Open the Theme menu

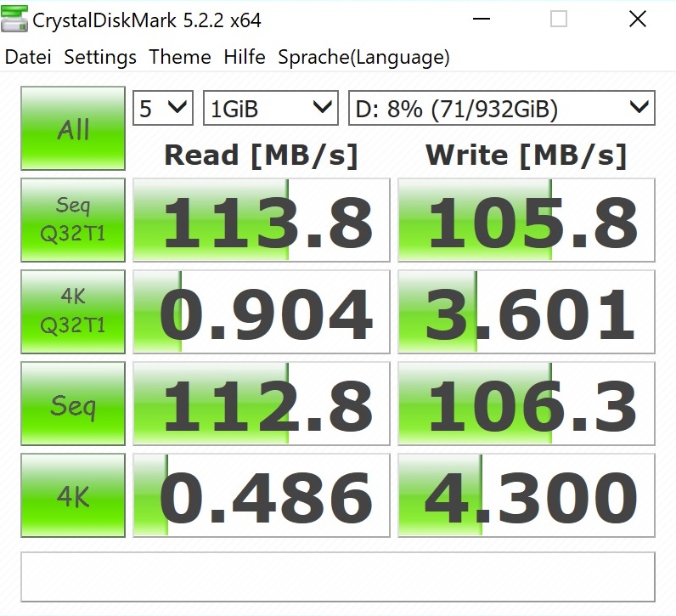[x=180, y=58]
